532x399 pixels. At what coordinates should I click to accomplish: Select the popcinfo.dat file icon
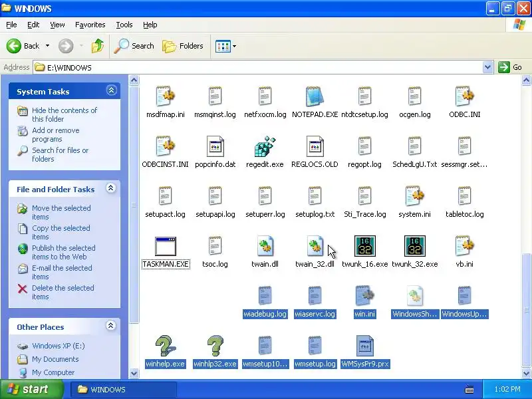[x=215, y=146]
